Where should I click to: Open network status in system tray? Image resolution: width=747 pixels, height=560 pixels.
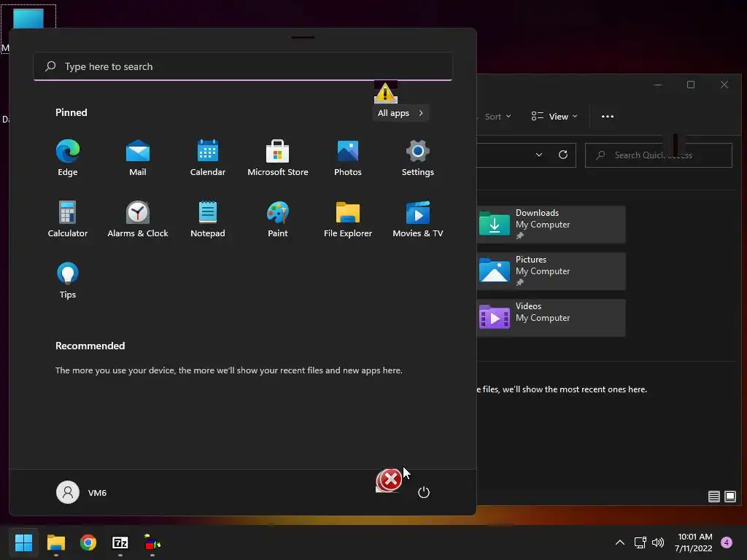(x=640, y=542)
